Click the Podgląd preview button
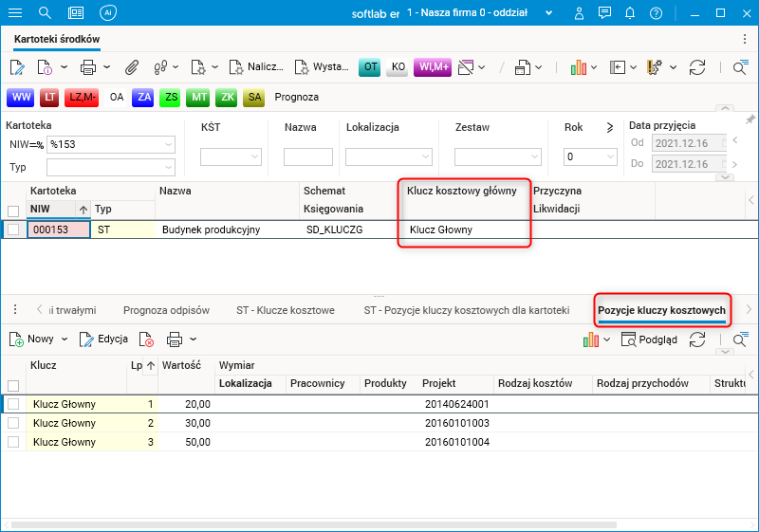The width and height of the screenshot is (759, 532). click(649, 339)
